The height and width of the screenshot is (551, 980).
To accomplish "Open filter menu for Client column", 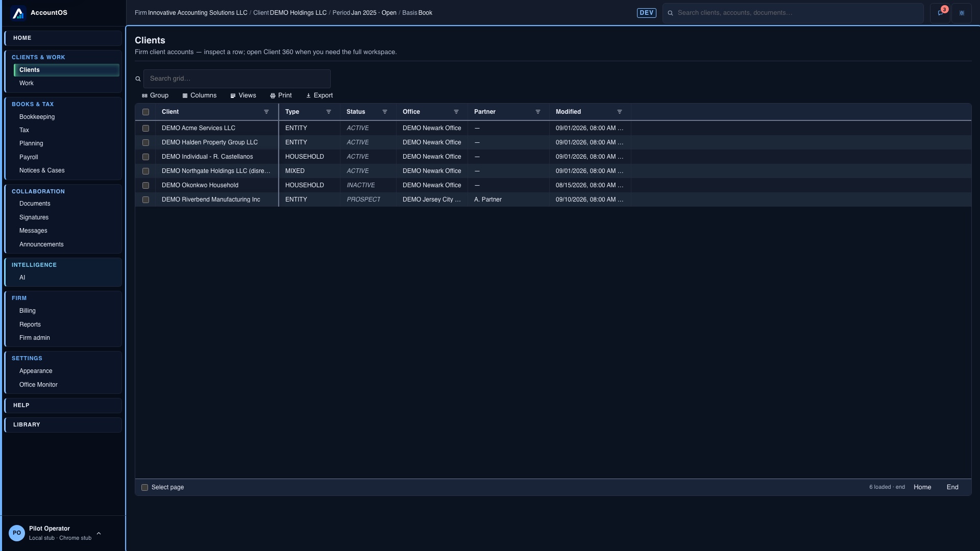I will point(266,112).
